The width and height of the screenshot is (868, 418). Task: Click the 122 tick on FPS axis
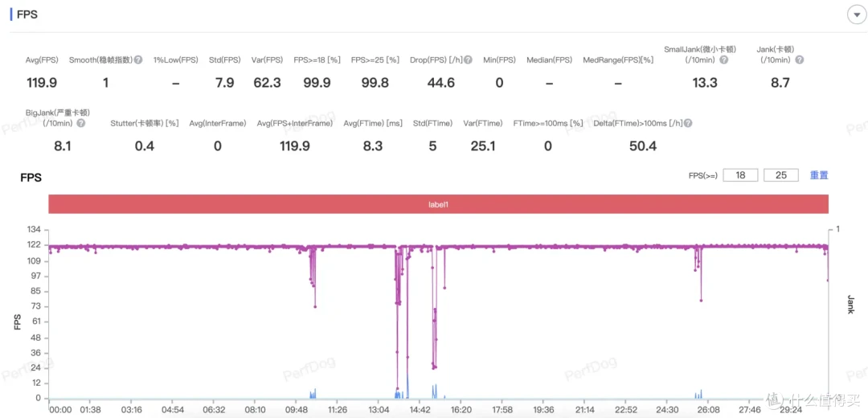34,244
